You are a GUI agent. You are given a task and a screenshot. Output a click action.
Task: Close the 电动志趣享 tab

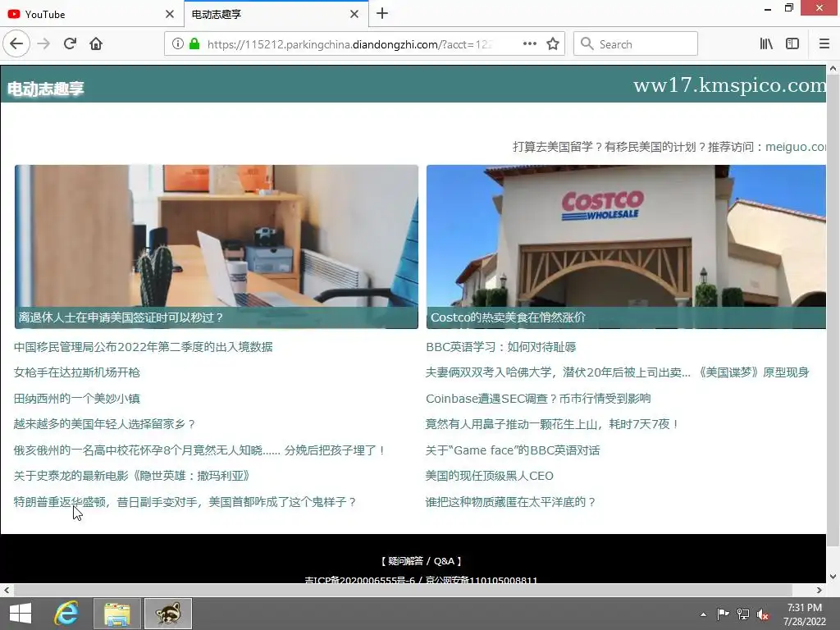pyautogui.click(x=354, y=14)
